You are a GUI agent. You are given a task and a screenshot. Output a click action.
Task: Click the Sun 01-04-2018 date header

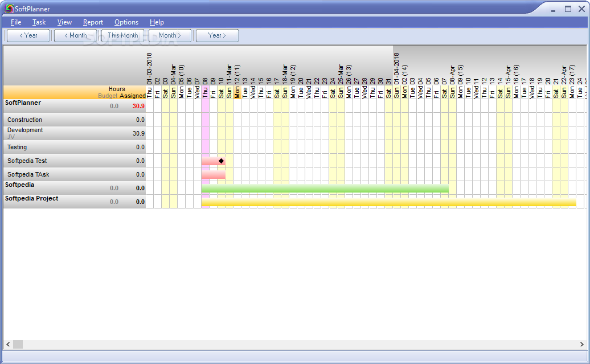(396, 75)
